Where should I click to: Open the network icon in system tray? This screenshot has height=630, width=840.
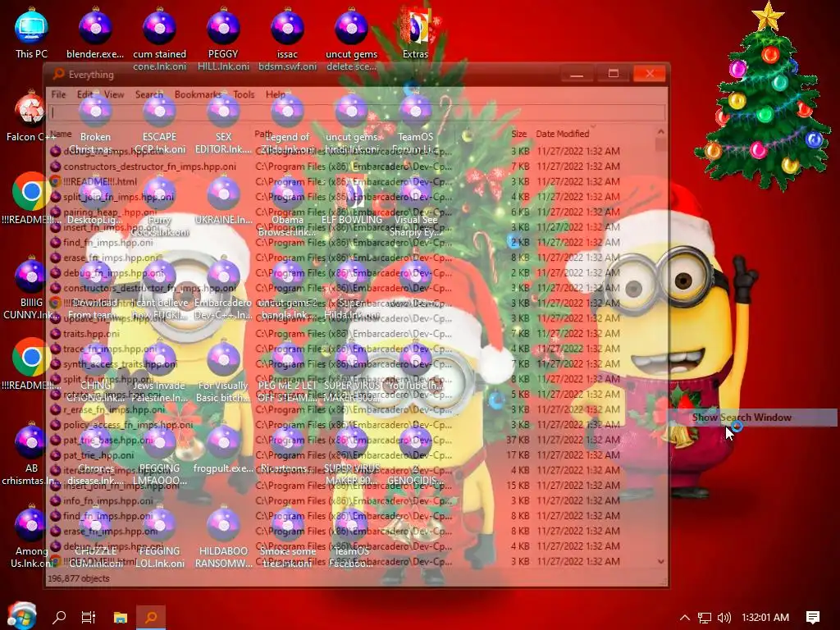[x=705, y=618]
